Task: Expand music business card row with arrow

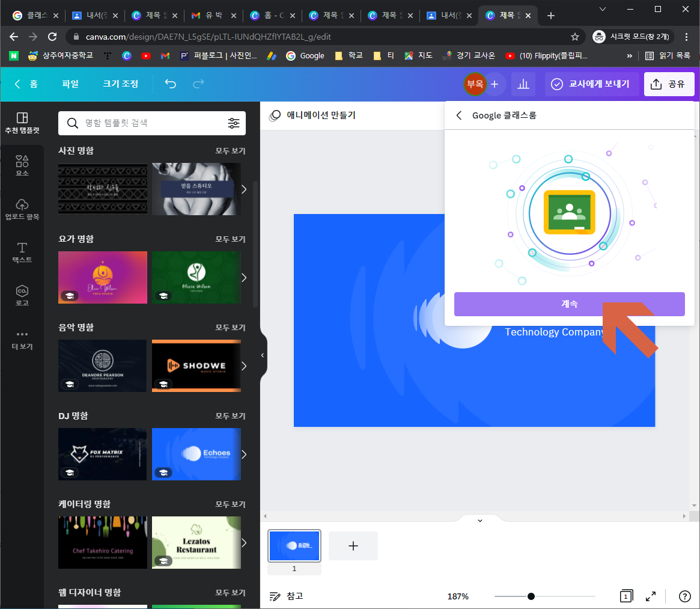Action: [x=244, y=366]
